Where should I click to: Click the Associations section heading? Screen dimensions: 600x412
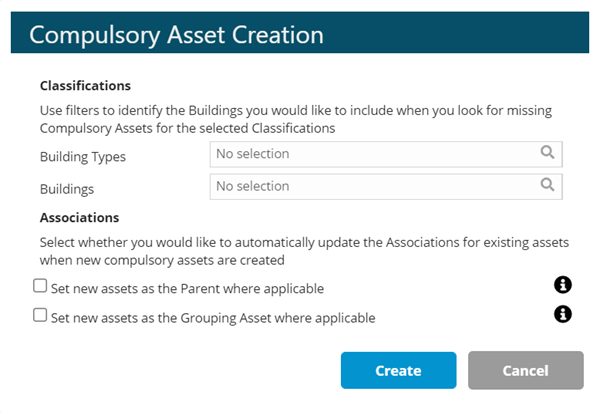click(x=80, y=217)
